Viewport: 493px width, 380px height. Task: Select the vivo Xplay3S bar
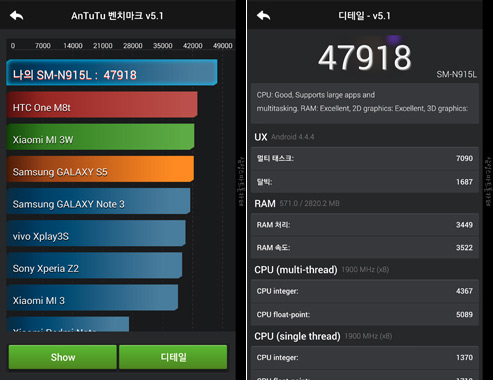tap(96, 233)
